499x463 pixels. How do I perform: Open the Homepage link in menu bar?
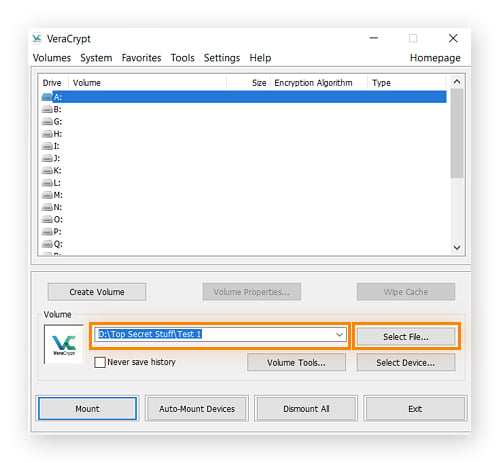point(435,58)
